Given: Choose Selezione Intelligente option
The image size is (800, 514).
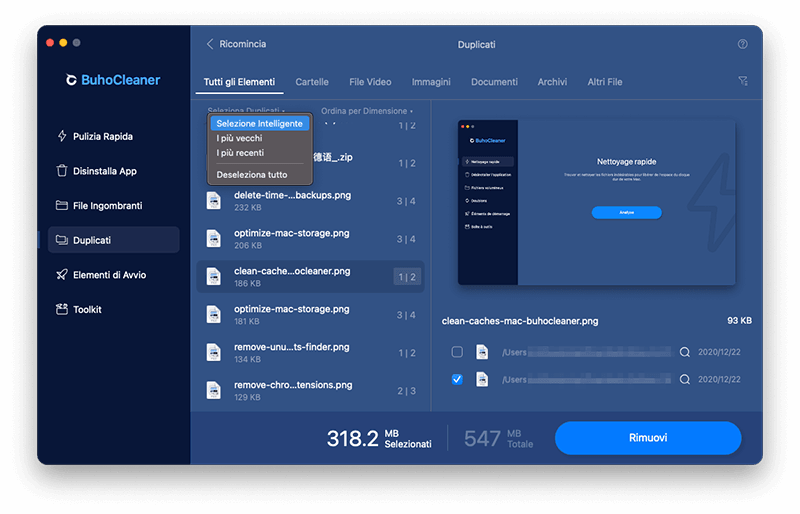Looking at the screenshot, I should point(260,124).
